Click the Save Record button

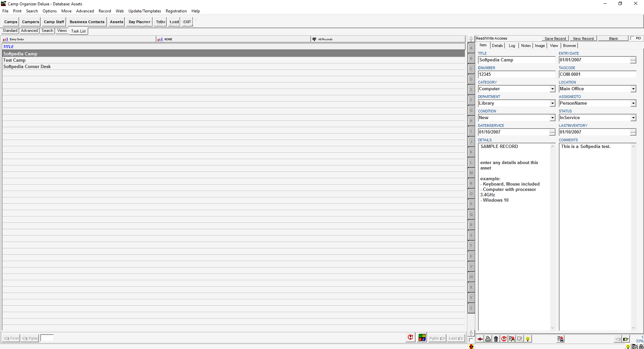point(555,39)
